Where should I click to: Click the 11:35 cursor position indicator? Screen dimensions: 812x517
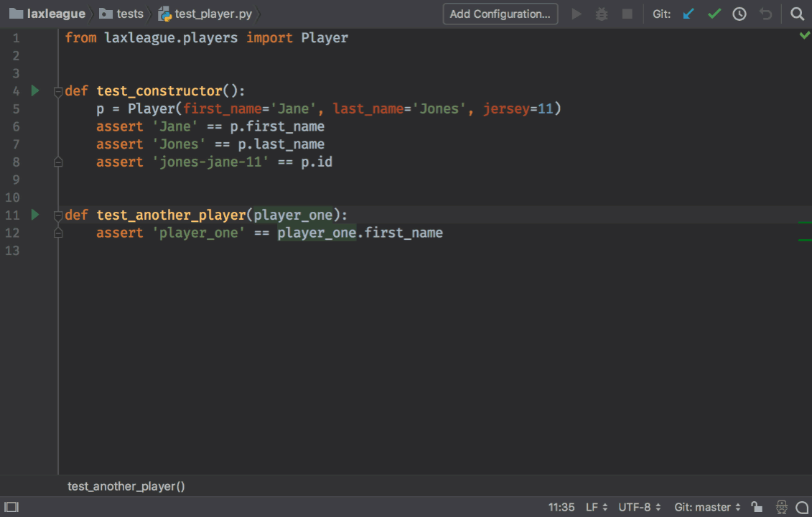[561, 507]
